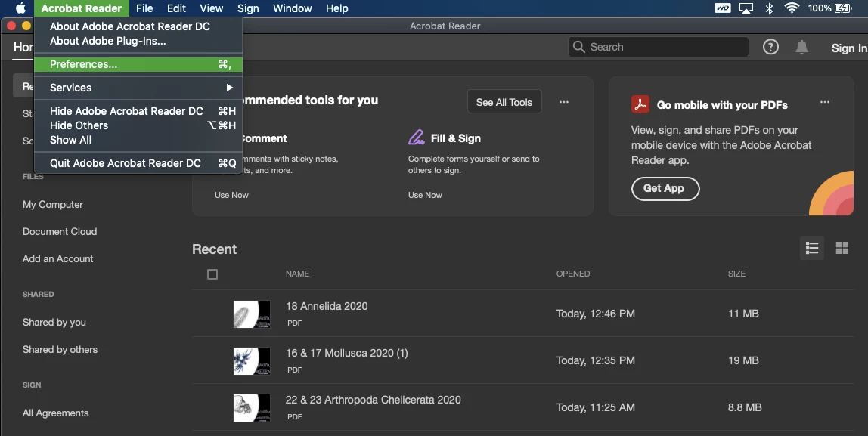
Task: Click inside the Search field
Action: pyautogui.click(x=659, y=47)
